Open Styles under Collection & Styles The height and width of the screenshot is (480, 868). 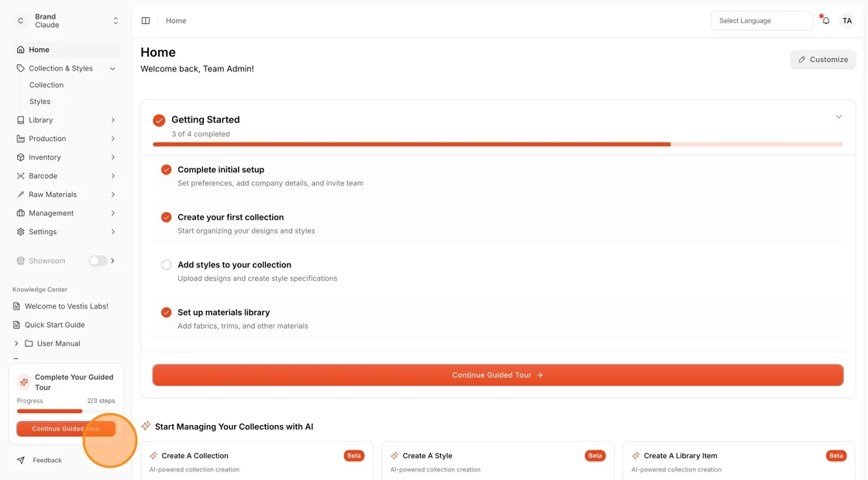[40, 102]
